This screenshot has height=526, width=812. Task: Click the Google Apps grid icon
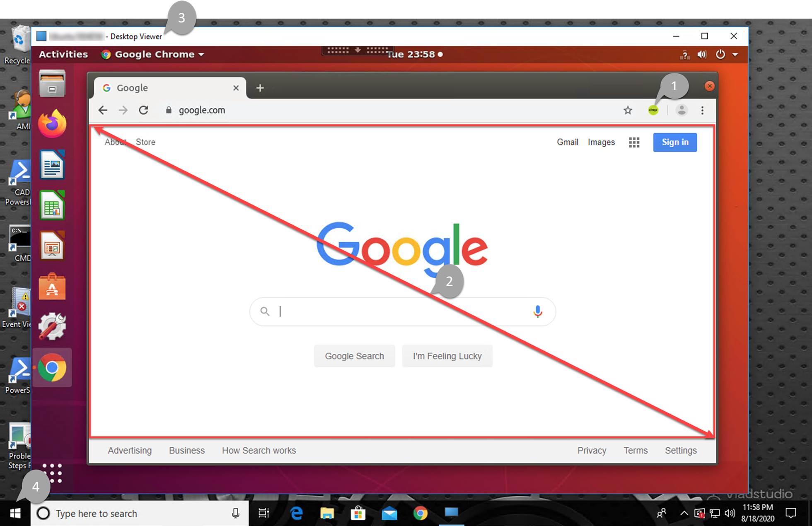[634, 142]
